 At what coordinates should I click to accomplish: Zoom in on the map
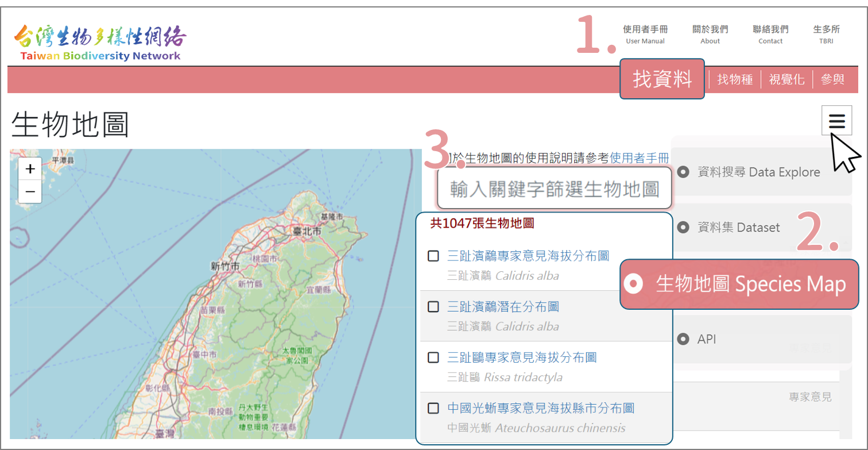30,169
